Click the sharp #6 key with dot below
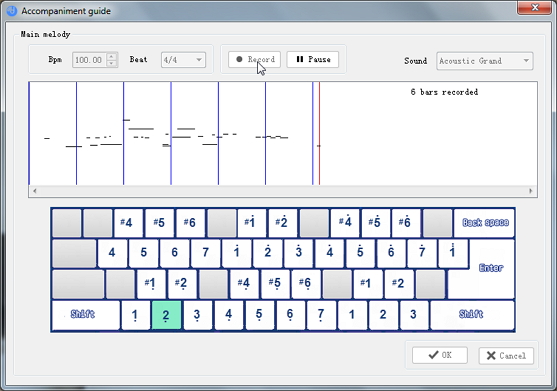 306,284
